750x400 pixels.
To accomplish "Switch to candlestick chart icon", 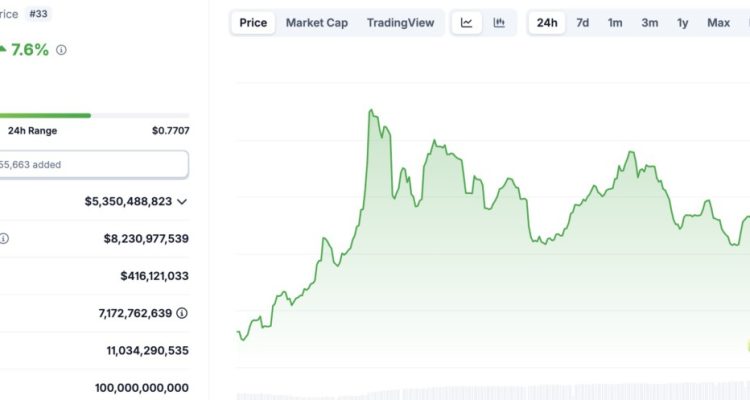I will [x=499, y=22].
